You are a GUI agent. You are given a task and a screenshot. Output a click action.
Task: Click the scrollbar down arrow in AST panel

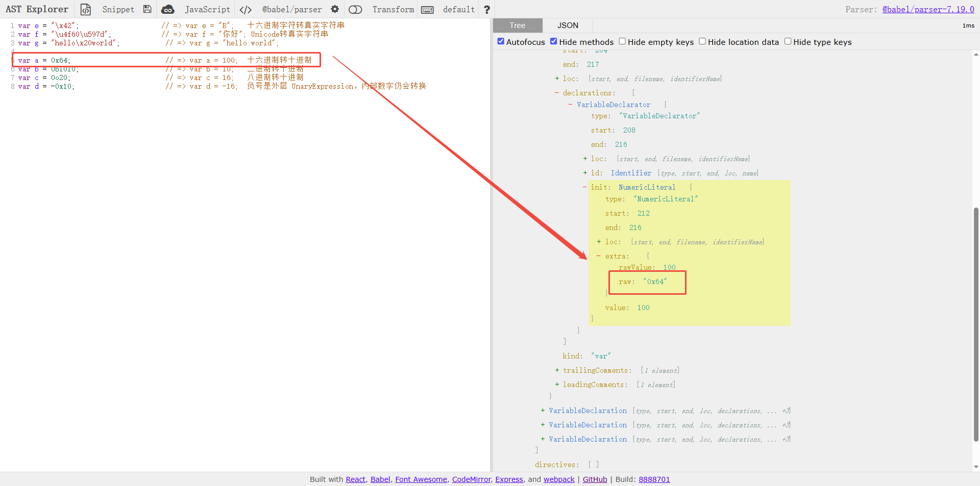pos(976,467)
